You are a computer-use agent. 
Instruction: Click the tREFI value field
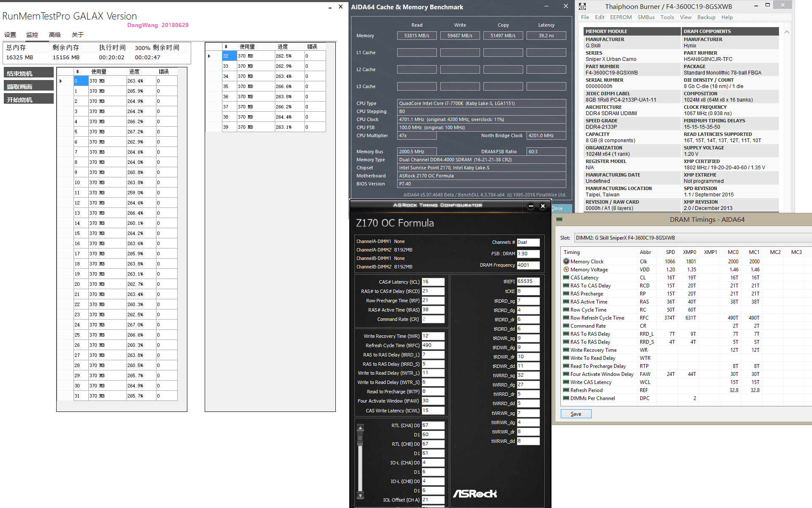pyautogui.click(x=528, y=282)
